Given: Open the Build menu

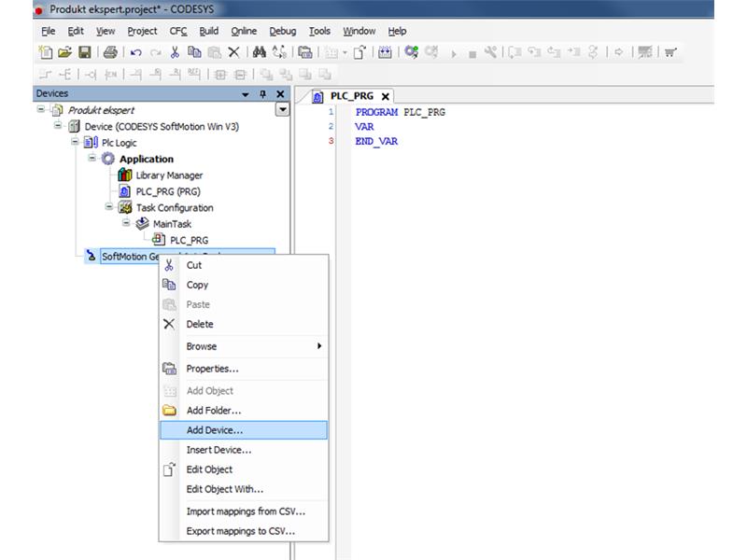Looking at the screenshot, I should click(208, 31).
